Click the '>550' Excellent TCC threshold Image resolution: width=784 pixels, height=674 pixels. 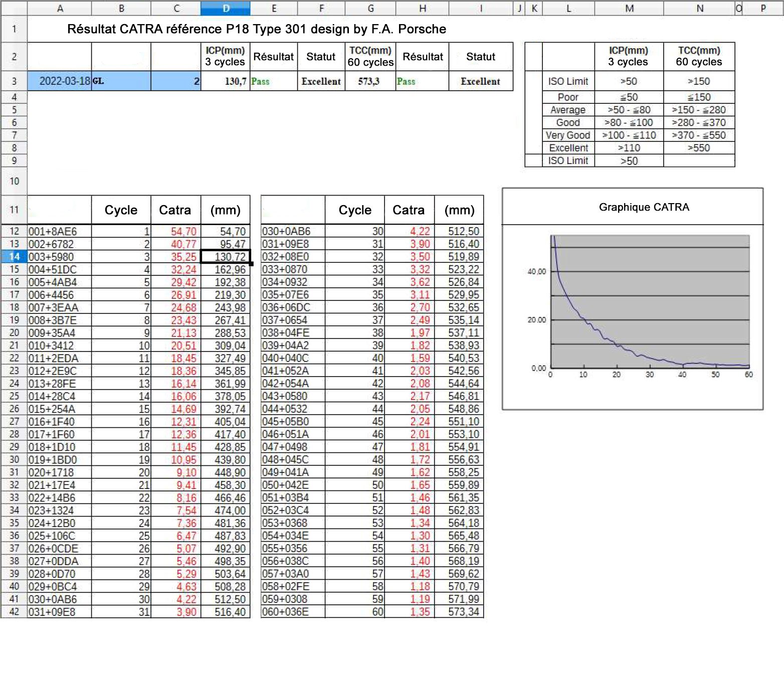(x=699, y=148)
